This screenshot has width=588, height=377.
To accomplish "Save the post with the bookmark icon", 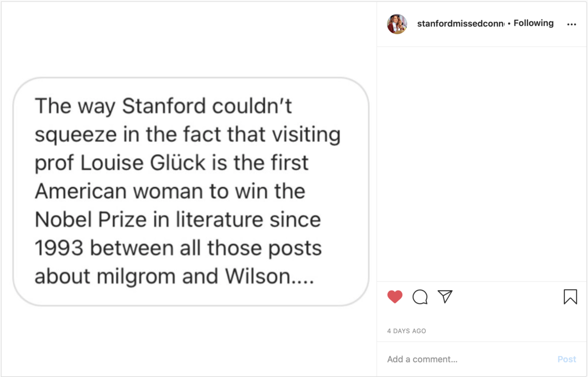I will [570, 297].
